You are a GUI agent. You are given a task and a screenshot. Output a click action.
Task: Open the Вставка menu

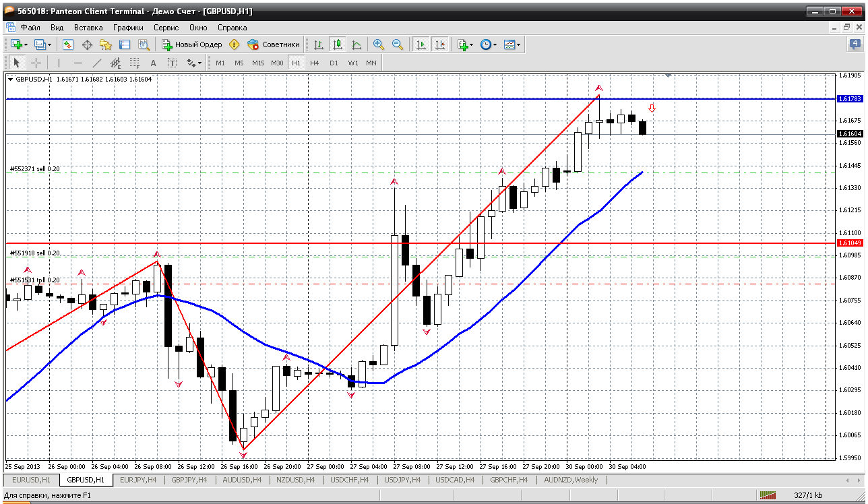point(88,28)
